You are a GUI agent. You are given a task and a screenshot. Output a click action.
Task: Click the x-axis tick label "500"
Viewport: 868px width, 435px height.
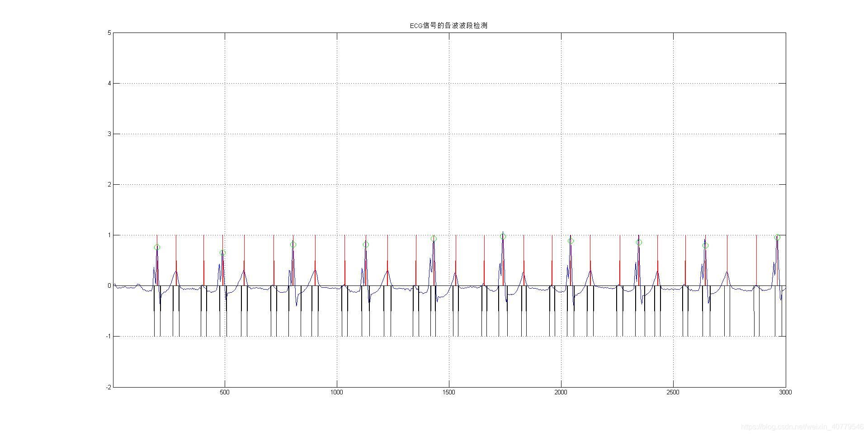[225, 392]
